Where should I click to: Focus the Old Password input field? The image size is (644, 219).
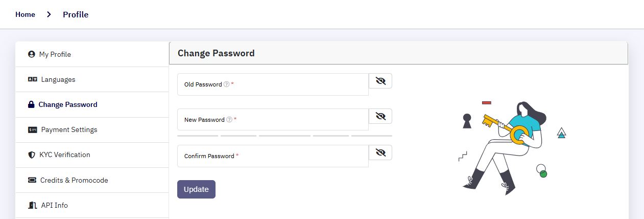pos(273,84)
